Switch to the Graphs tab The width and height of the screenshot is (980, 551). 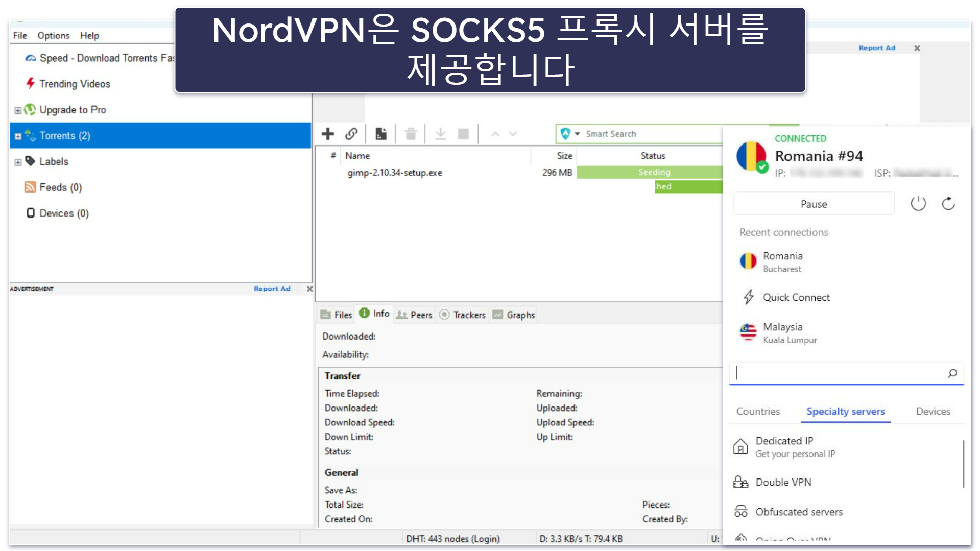click(514, 315)
